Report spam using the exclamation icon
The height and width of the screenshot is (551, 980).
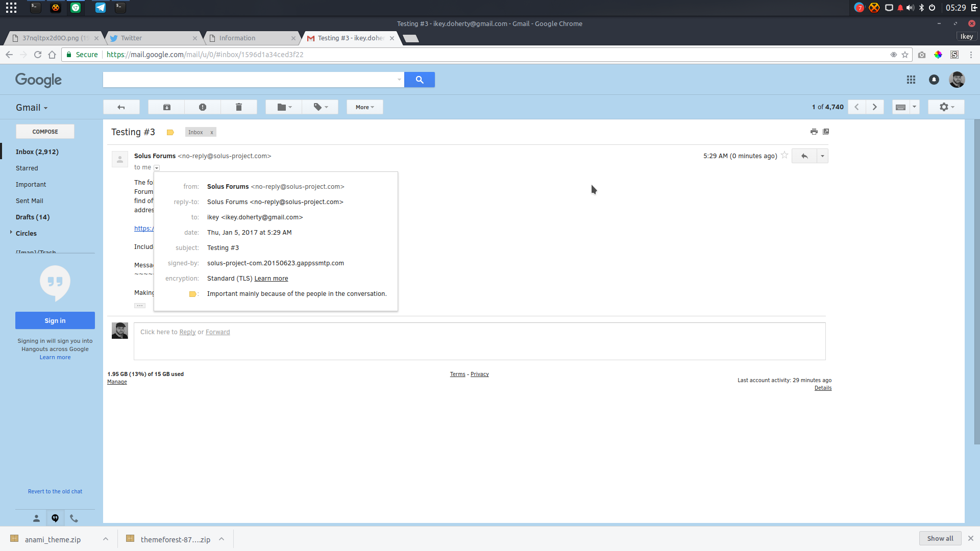coord(203,107)
